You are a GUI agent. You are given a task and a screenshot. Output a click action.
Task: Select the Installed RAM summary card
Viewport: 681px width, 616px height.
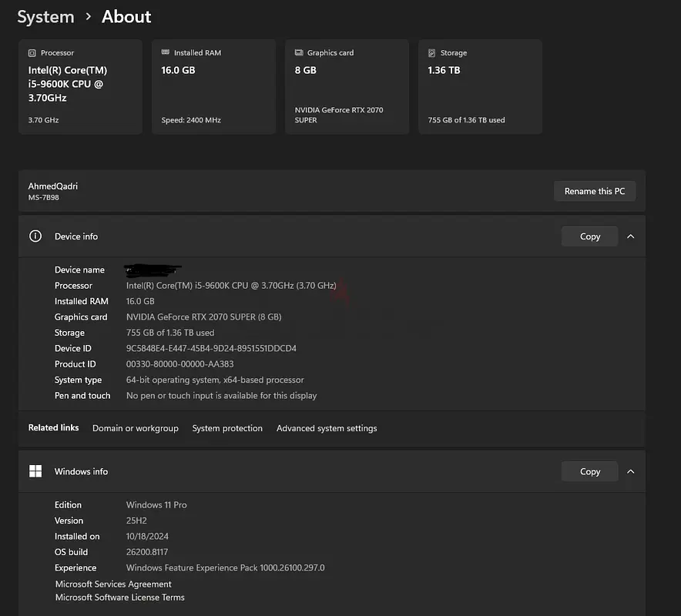pos(213,87)
